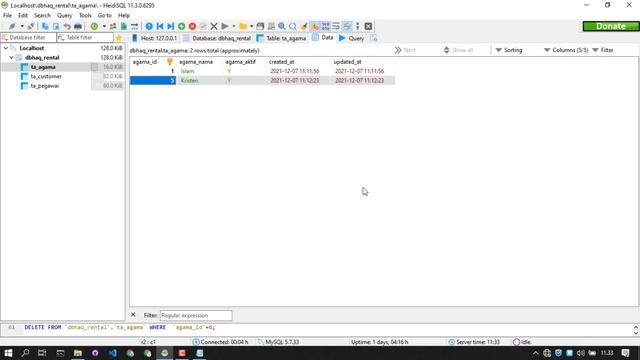Screen dimensions: 640x360
Task: Insert a new row with green plus
Action: click(x=182, y=26)
